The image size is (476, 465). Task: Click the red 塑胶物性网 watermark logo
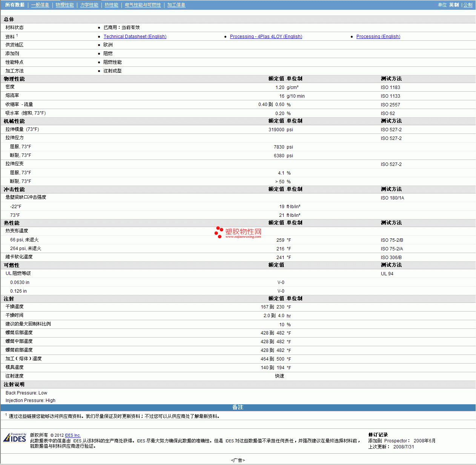[x=238, y=232]
